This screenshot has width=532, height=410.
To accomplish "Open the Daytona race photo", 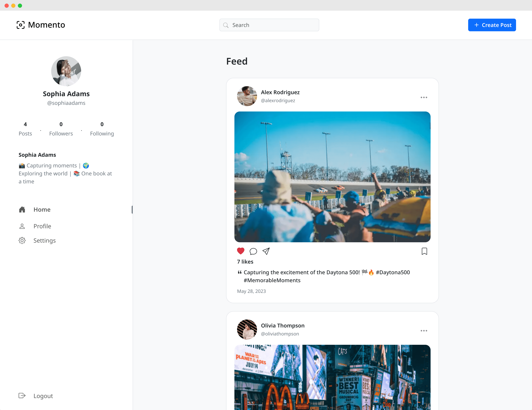I will click(332, 177).
